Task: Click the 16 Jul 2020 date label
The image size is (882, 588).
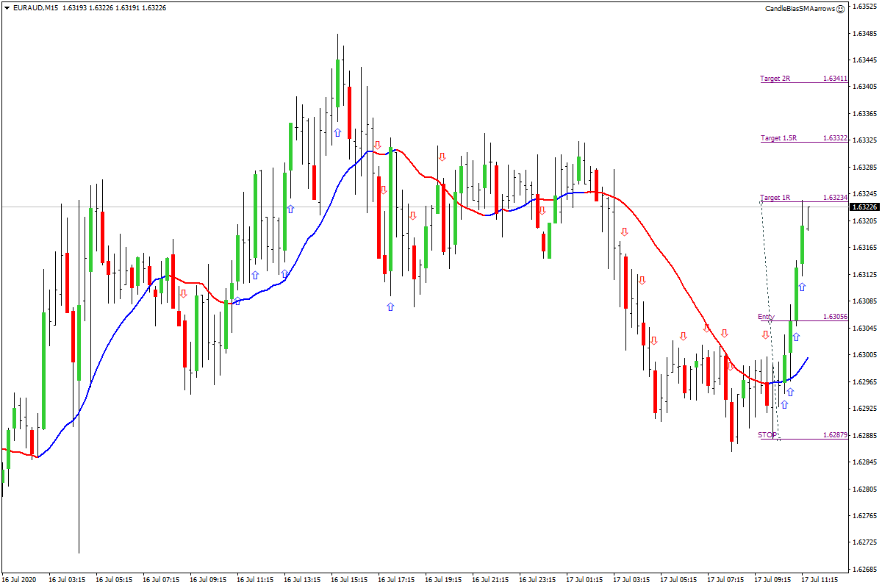Action: [18, 580]
